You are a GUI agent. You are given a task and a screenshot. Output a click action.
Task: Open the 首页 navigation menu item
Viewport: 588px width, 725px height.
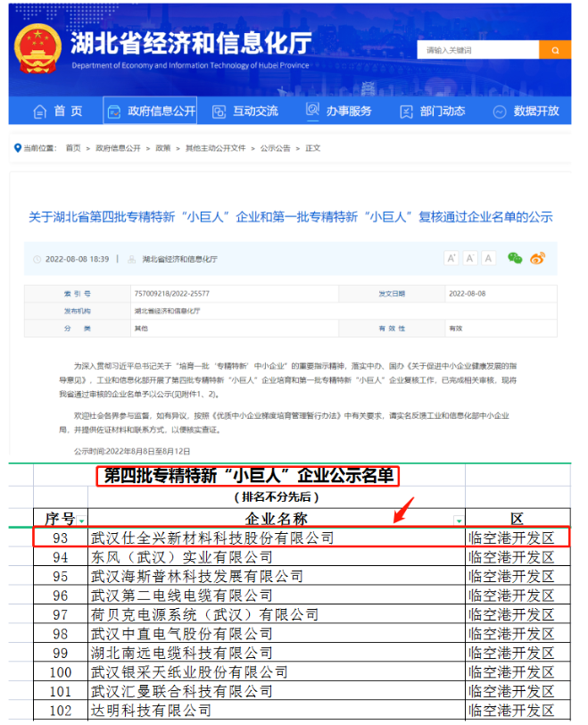[58, 111]
